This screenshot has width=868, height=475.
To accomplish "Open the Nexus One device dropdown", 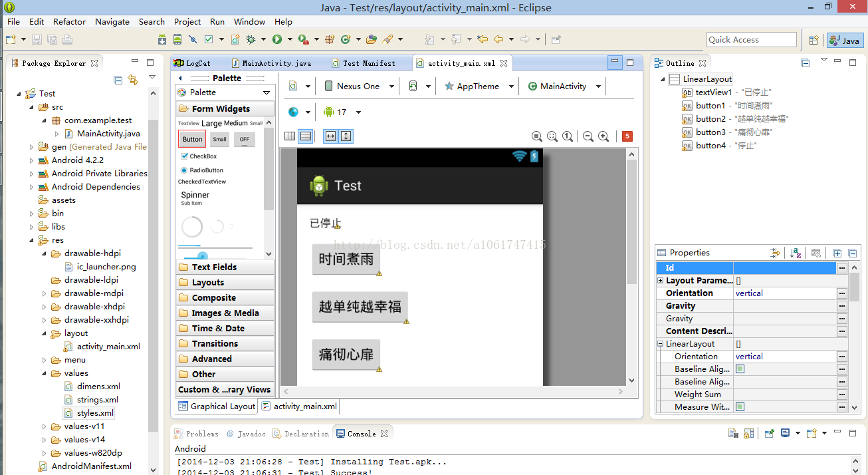I will click(358, 86).
